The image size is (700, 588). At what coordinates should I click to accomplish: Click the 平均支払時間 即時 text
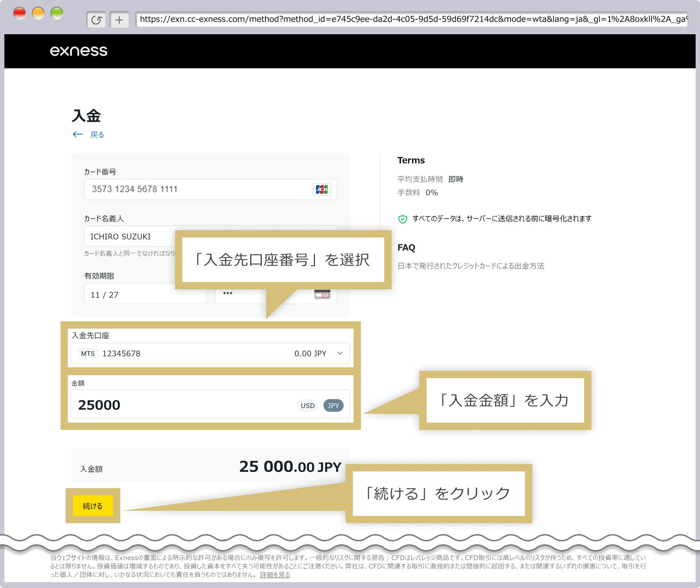430,179
